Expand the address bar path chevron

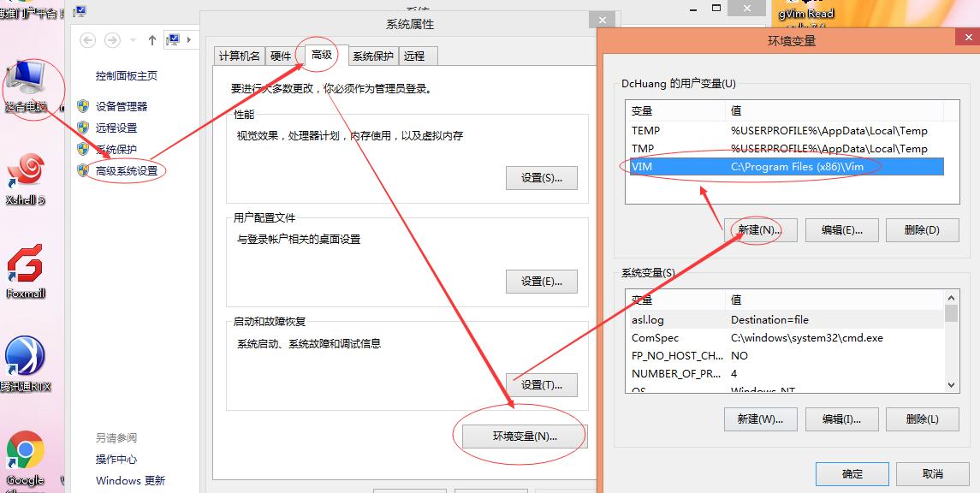189,40
